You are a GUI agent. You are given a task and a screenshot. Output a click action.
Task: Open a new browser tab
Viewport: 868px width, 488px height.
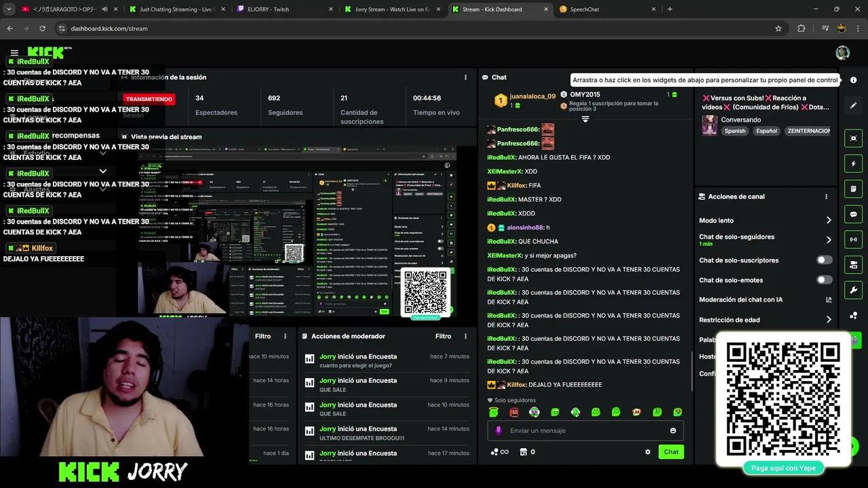point(670,9)
